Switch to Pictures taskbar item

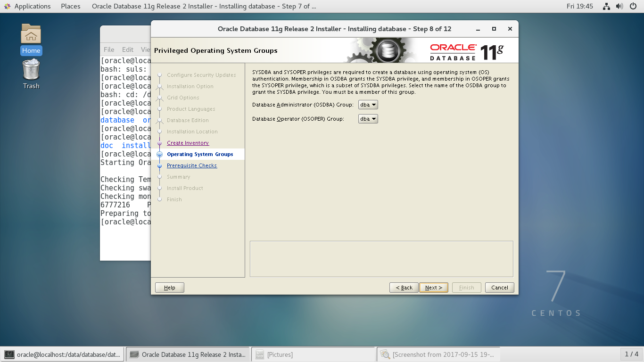[x=314, y=354]
